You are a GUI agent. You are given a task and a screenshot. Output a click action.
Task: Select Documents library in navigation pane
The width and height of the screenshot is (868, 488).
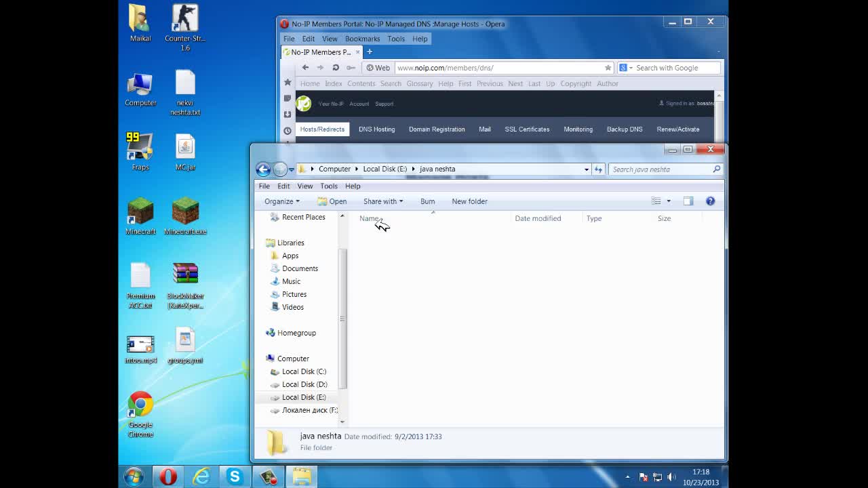tap(300, 268)
